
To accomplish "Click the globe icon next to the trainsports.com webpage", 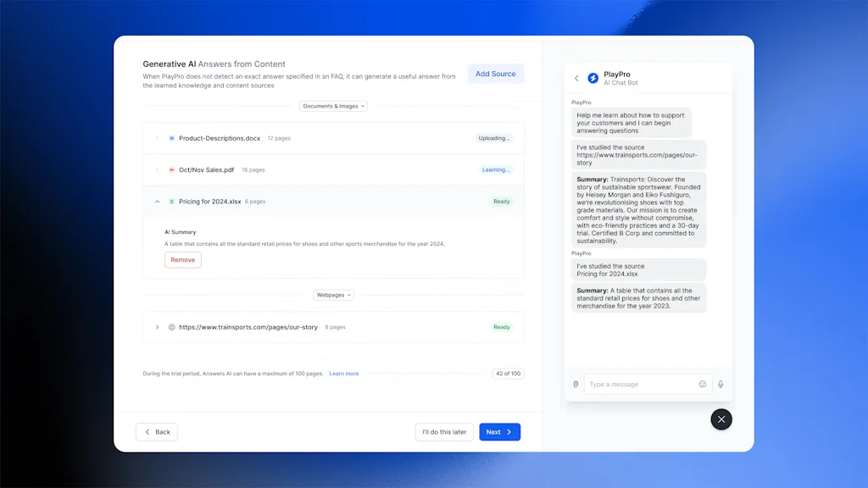I will coord(172,327).
